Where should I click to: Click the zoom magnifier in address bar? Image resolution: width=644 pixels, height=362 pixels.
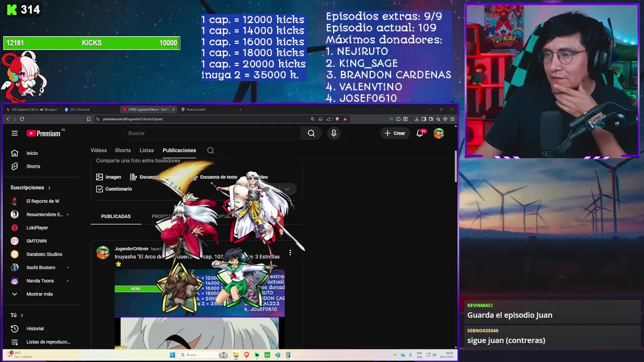[x=312, y=119]
